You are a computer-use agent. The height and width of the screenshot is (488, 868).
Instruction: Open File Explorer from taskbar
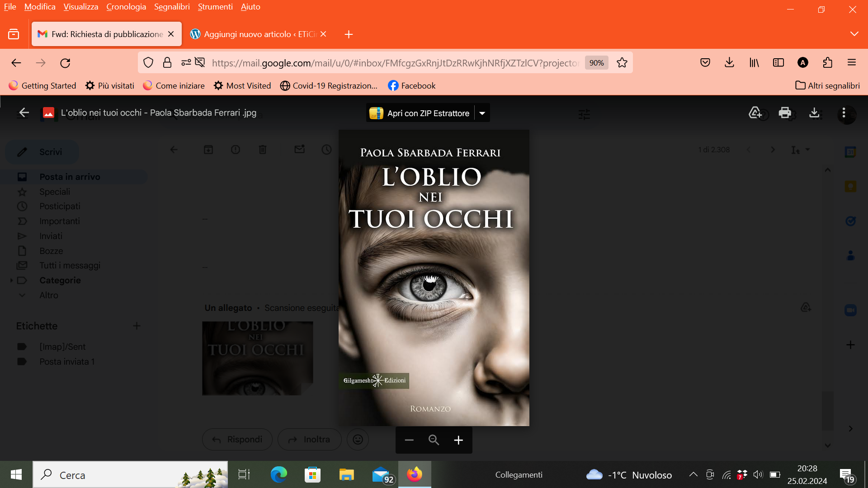coord(346,474)
